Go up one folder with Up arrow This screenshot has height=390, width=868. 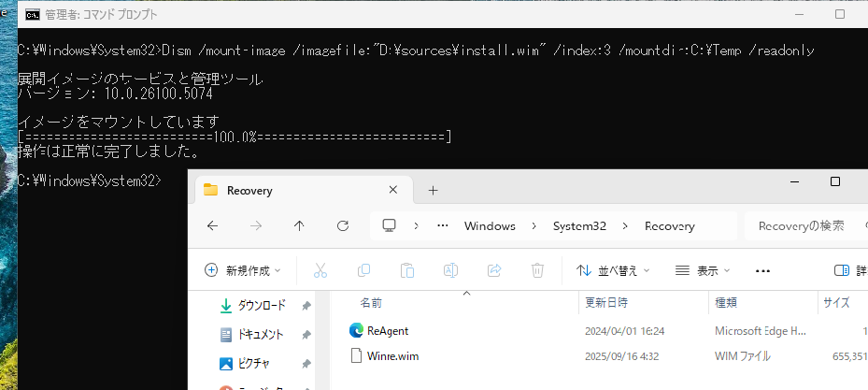coord(299,225)
